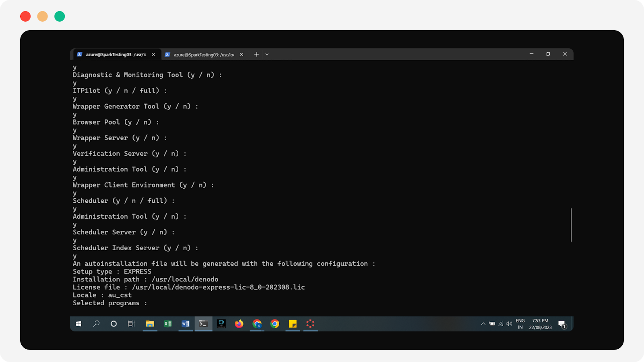Open clock showing 7:53 PM
The height and width of the screenshot is (362, 644).
pyautogui.click(x=540, y=324)
